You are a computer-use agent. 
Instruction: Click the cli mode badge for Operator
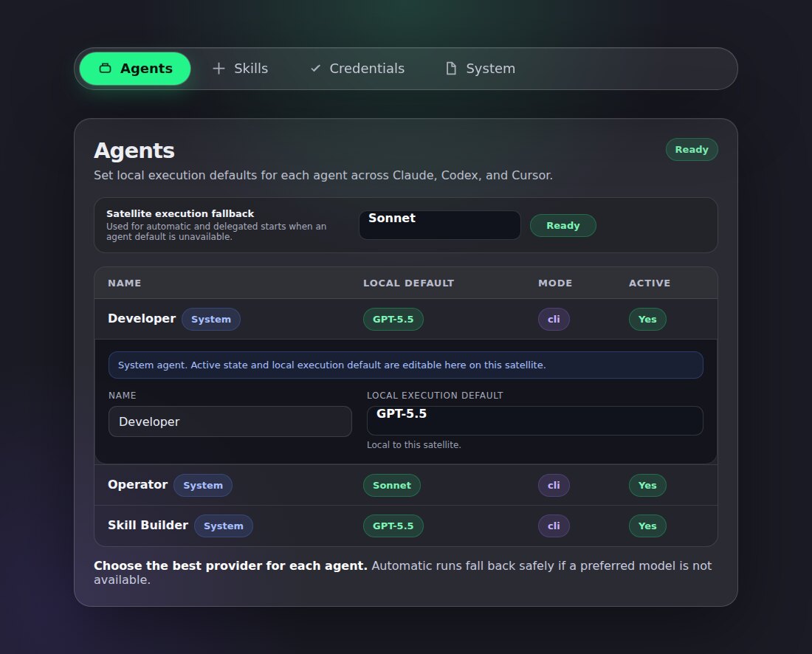554,485
